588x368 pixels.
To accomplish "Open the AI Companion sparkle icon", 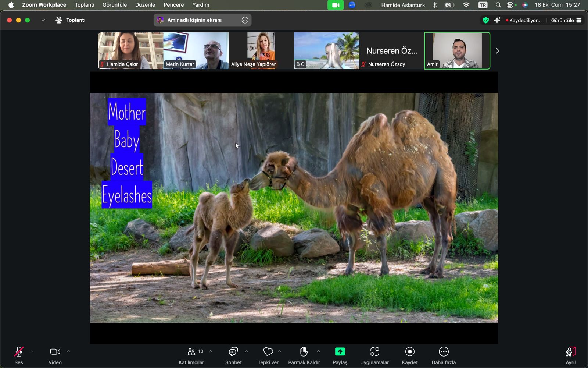I will click(x=497, y=20).
